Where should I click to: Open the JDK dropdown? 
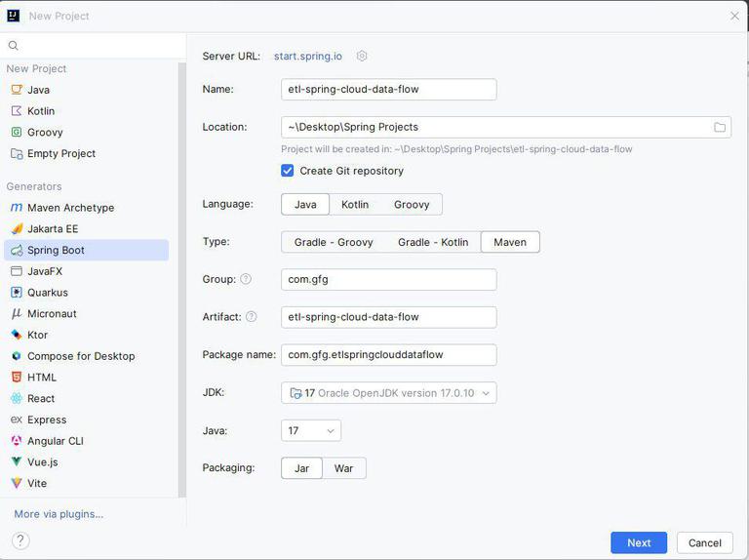point(388,393)
